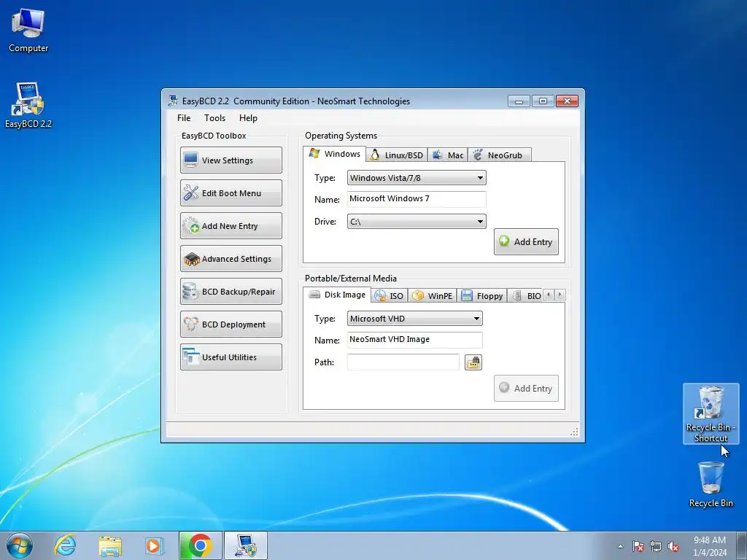Switch to the ISO tab
747x560 pixels.
coord(390,296)
